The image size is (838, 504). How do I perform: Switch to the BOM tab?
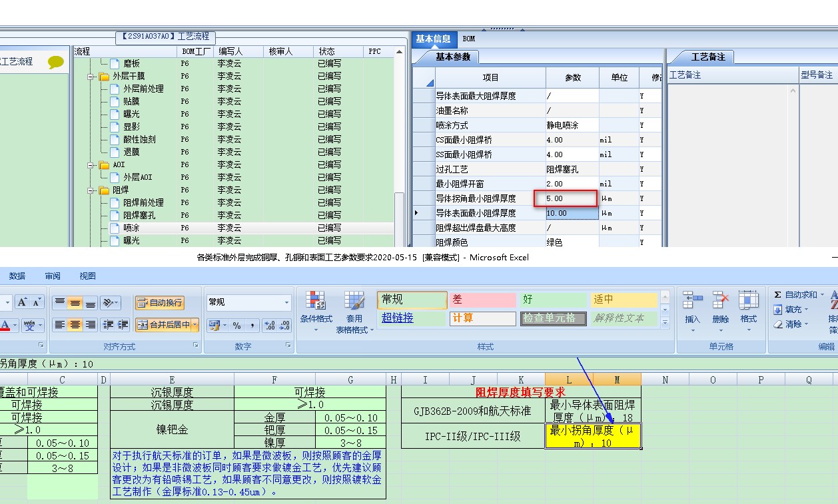coord(469,39)
